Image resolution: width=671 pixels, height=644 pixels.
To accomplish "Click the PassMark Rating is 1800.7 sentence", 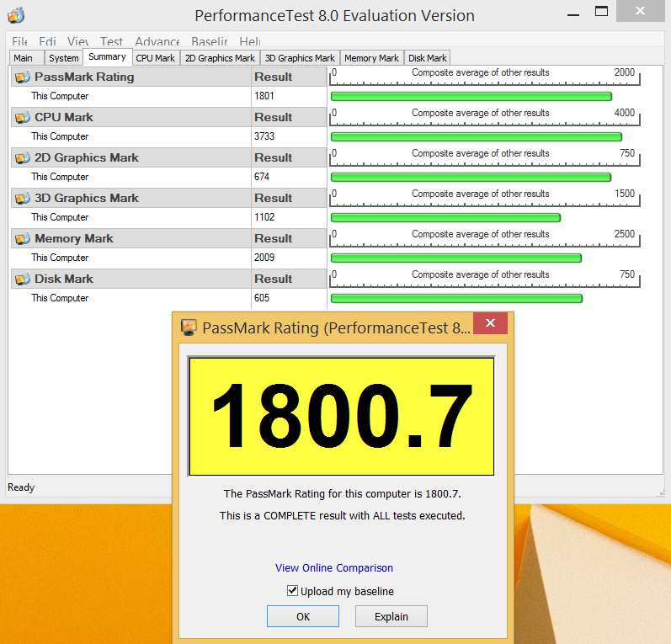I will pyautogui.click(x=343, y=494).
